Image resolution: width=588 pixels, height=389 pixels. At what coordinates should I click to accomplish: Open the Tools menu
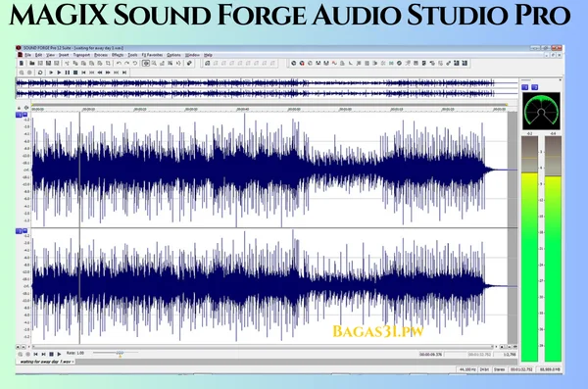pyautogui.click(x=132, y=55)
